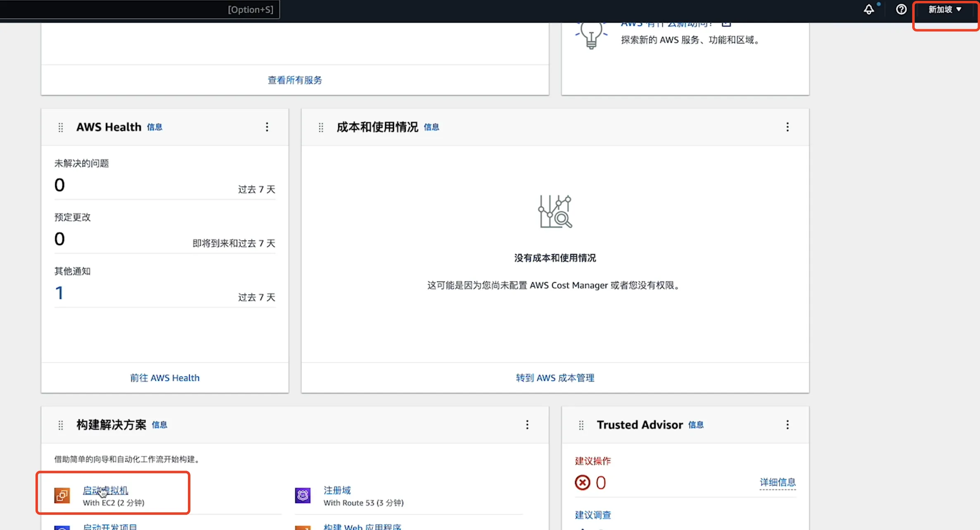Click the AWS Health panel menu icon
Screen dimensions: 980x530
(266, 127)
